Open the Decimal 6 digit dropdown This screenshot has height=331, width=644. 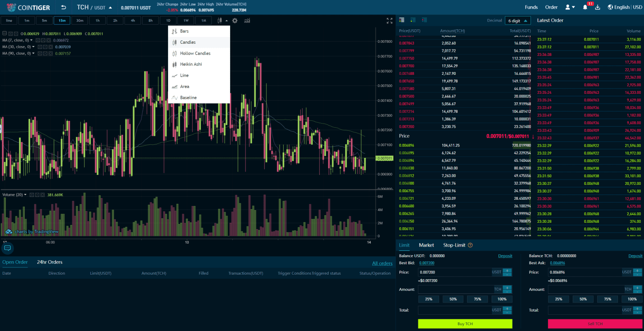coord(517,20)
